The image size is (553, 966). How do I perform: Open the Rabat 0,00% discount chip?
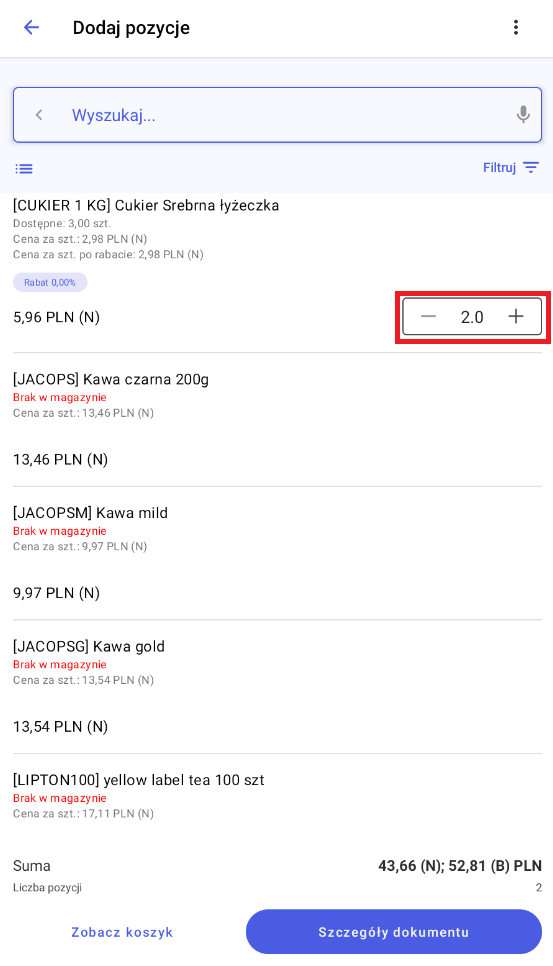click(x=50, y=282)
